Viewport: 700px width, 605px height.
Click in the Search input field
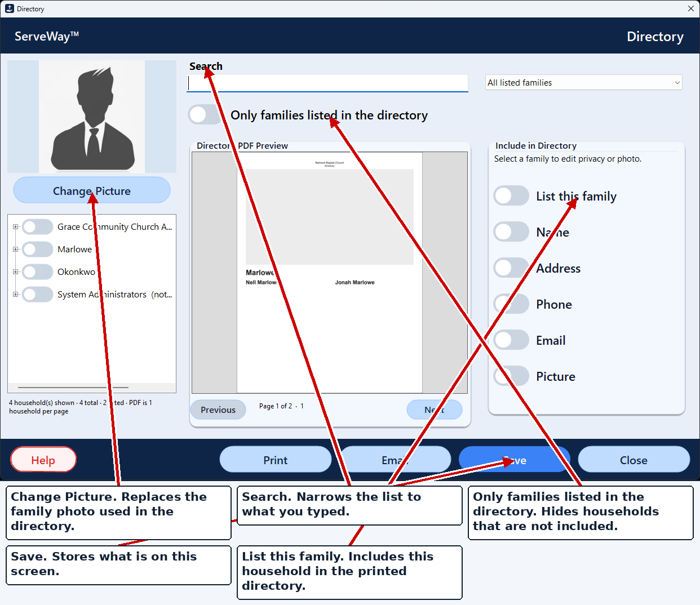click(327, 83)
